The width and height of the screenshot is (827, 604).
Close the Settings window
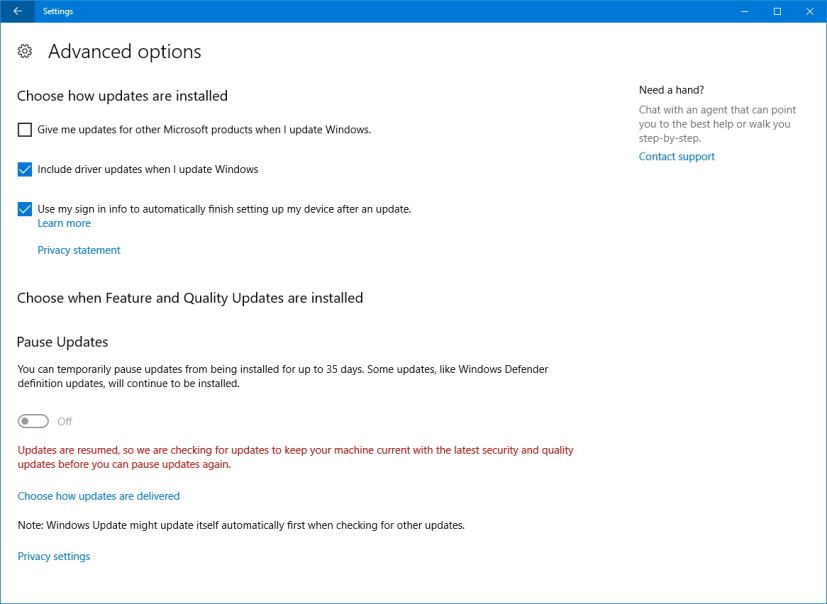(811, 11)
